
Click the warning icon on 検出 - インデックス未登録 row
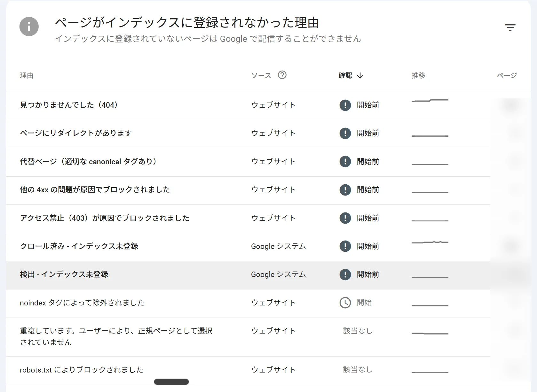345,274
